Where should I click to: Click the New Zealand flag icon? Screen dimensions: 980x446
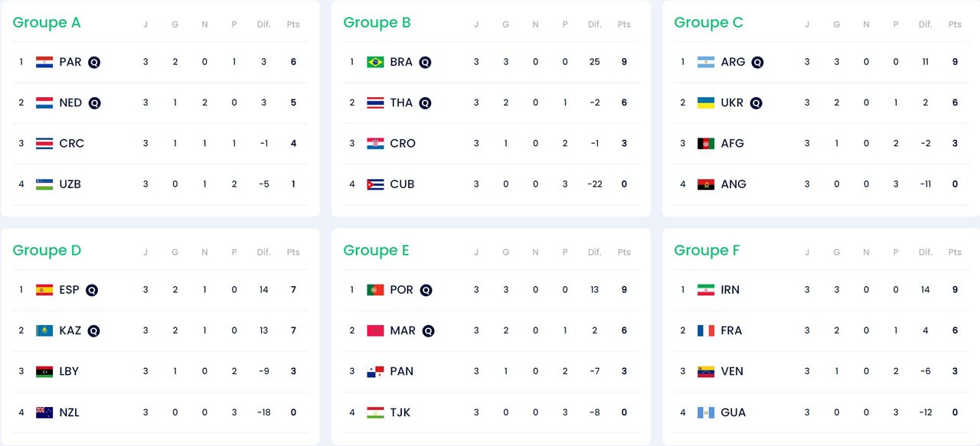pyautogui.click(x=44, y=412)
